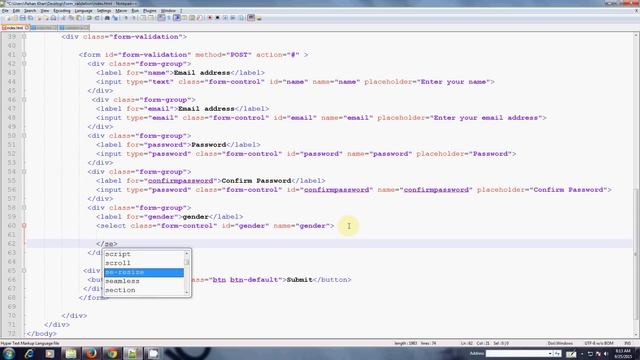This screenshot has width=640, height=360.
Task: Collapse the fold marker on line 39
Action: (24, 37)
